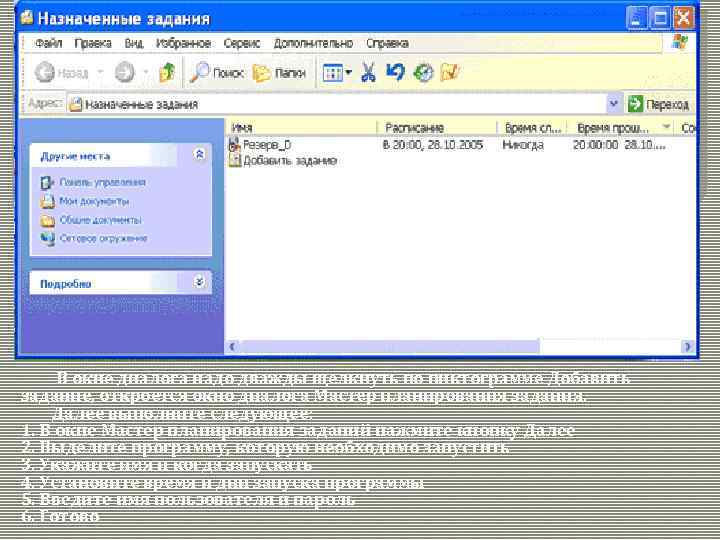
Task: Sort by Время прош... column header
Action: (621, 128)
